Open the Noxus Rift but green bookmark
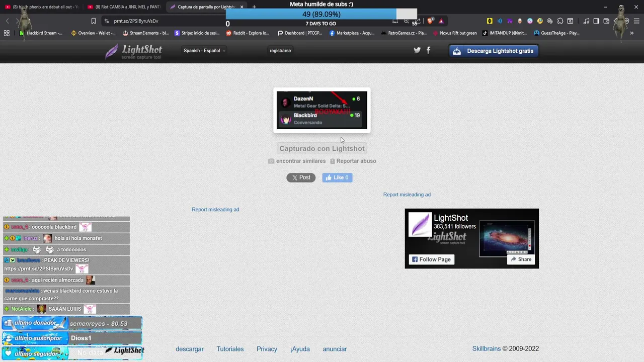Screen dimensions: 644x362 454,33
